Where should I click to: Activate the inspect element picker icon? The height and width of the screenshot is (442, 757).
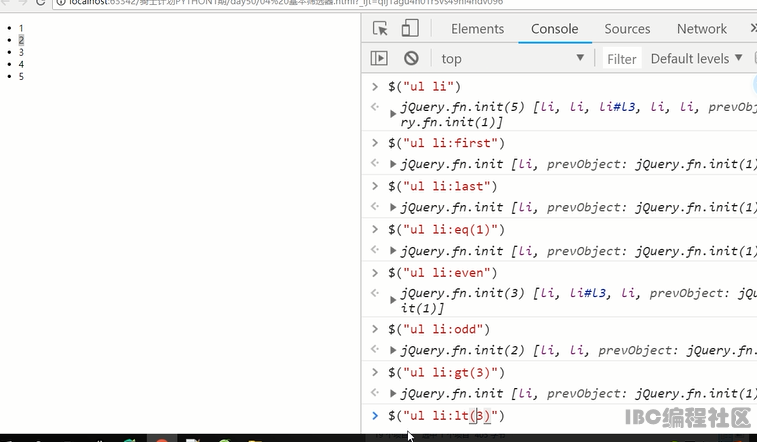[380, 29]
